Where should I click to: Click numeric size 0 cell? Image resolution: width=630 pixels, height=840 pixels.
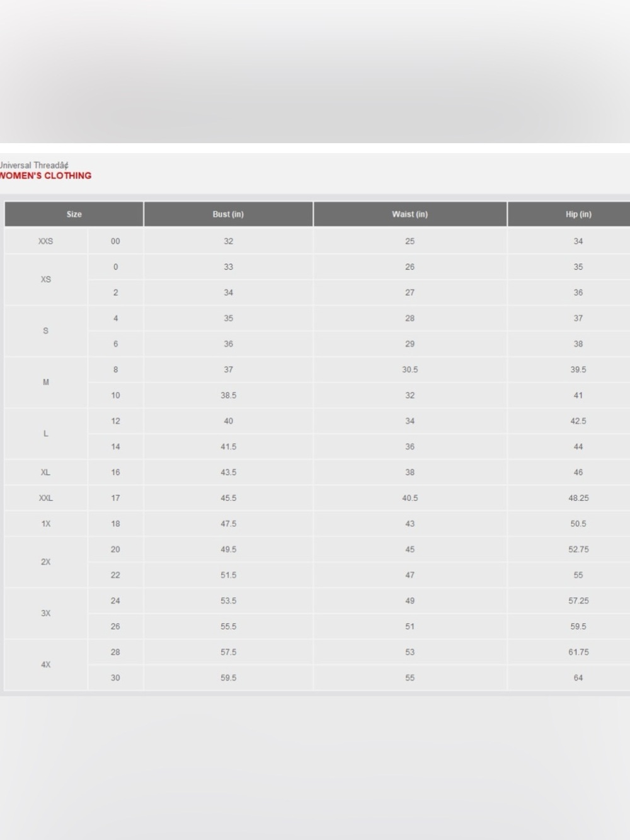click(115, 267)
